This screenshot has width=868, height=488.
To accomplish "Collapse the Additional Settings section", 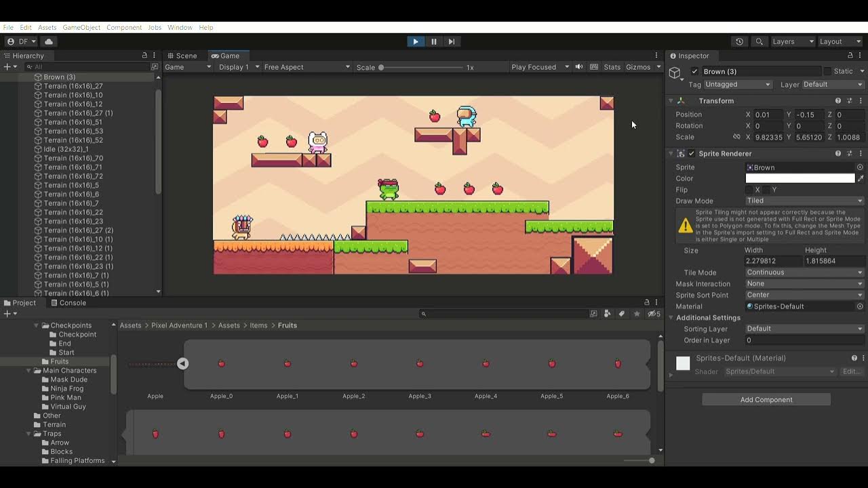I will pyautogui.click(x=671, y=317).
